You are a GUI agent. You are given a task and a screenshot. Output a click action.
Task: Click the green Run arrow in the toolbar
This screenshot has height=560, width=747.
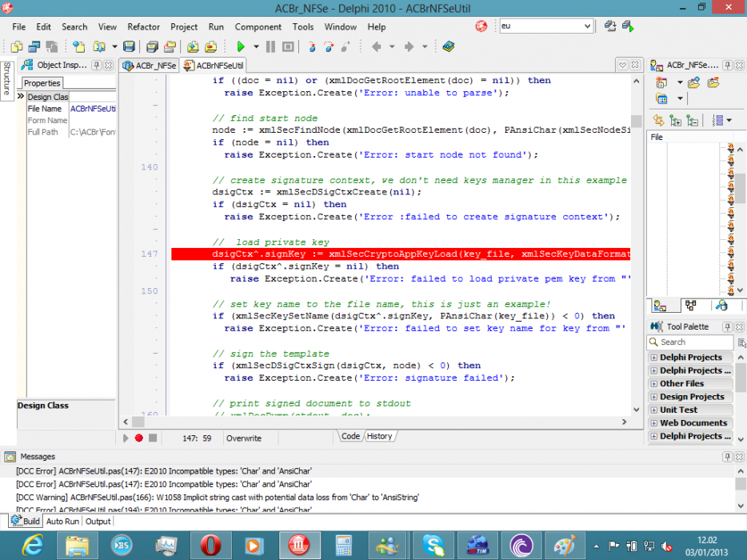click(241, 46)
